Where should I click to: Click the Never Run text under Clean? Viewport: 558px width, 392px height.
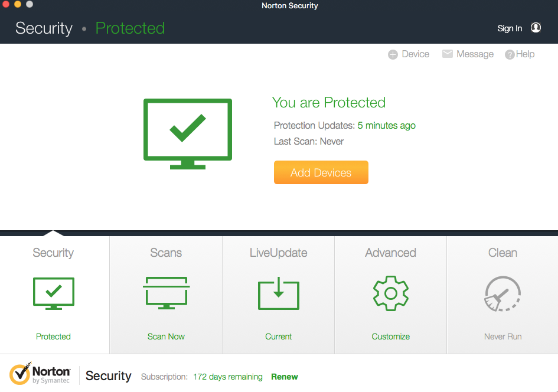[x=502, y=337]
